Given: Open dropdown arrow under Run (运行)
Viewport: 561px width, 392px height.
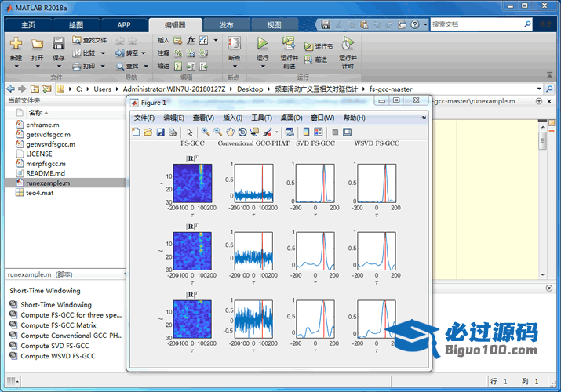Looking at the screenshot, I should click(263, 66).
